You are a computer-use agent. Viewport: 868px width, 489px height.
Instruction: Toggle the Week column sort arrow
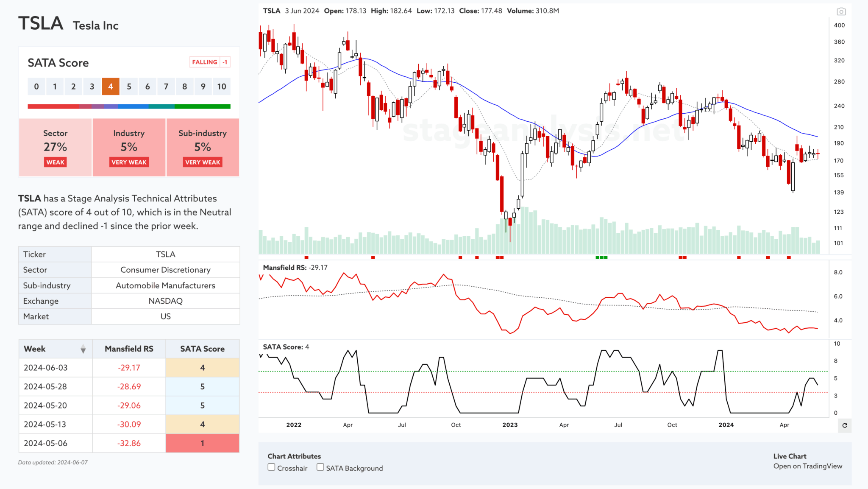click(x=83, y=349)
